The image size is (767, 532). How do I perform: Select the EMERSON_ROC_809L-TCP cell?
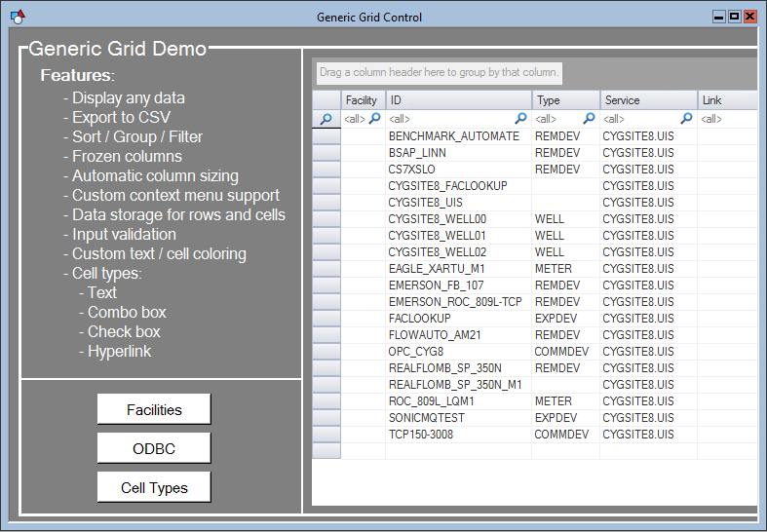tap(458, 302)
